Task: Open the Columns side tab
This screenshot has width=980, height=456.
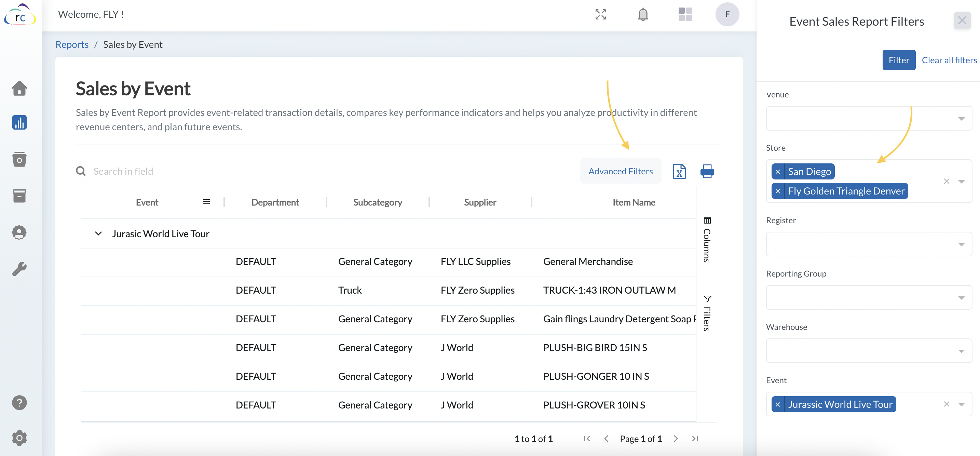Action: click(x=707, y=240)
